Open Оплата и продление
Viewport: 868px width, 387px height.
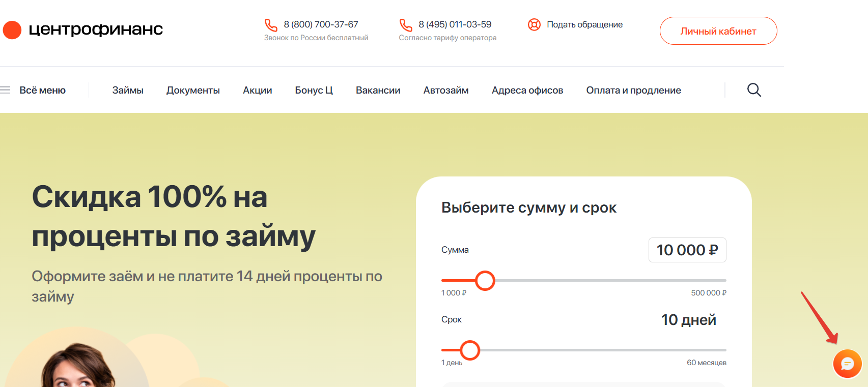click(x=633, y=90)
